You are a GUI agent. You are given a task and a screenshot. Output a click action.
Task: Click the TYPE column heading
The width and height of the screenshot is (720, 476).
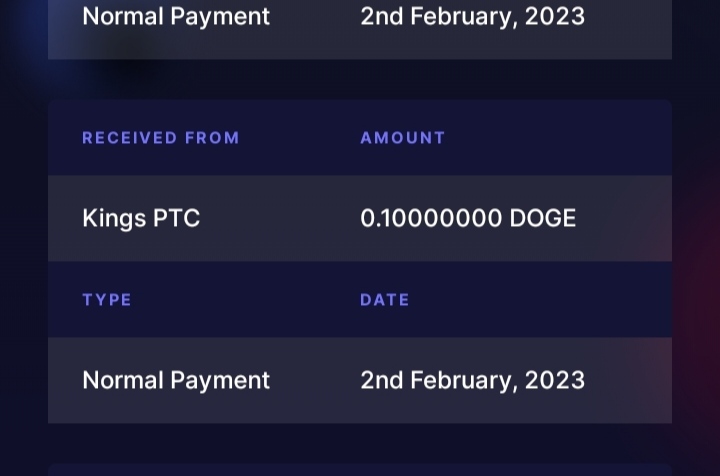click(x=107, y=300)
